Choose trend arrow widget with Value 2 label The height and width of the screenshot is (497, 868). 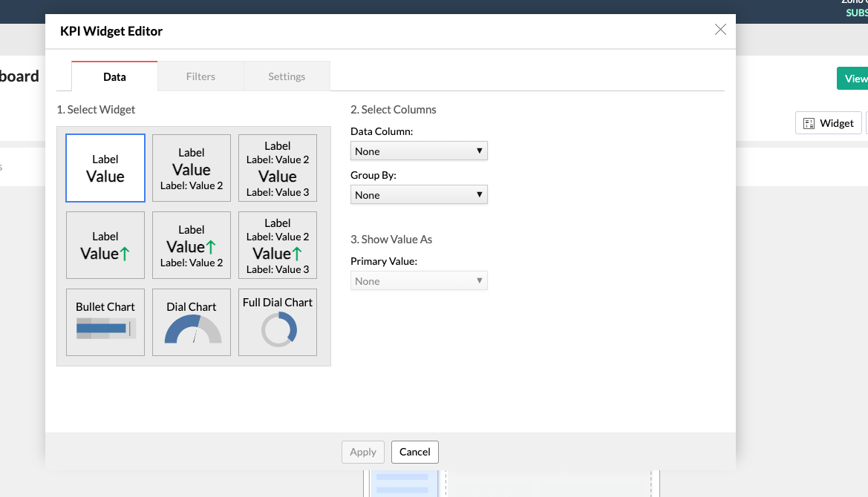tap(192, 246)
